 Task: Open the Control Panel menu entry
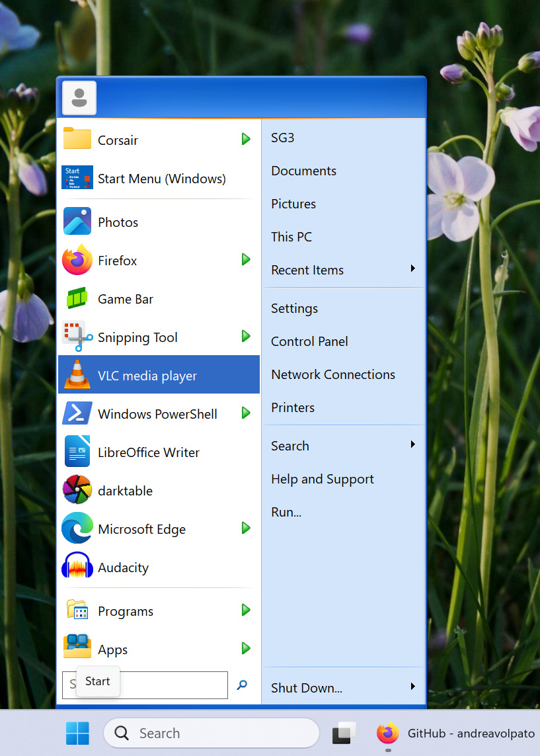coord(309,341)
